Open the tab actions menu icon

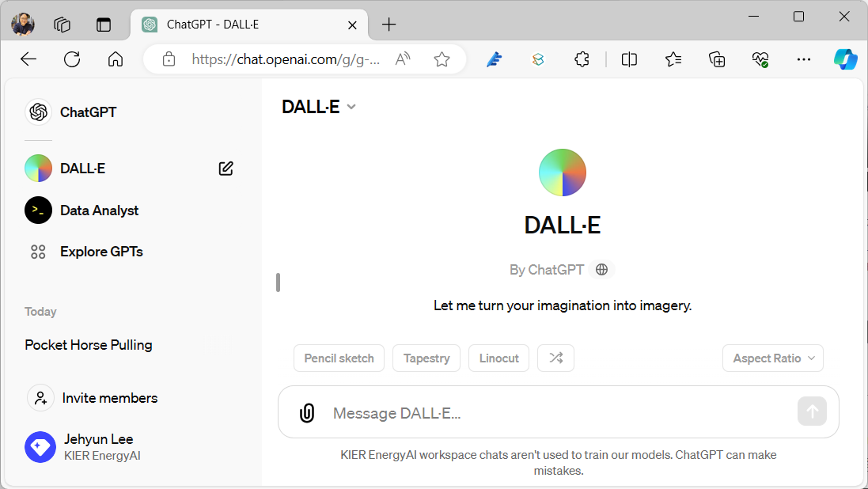point(104,25)
